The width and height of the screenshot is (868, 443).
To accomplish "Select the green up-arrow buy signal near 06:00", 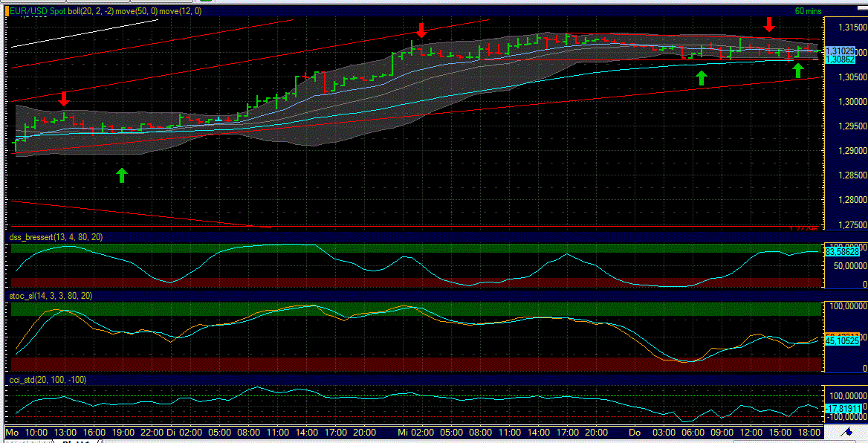I will click(x=701, y=77).
